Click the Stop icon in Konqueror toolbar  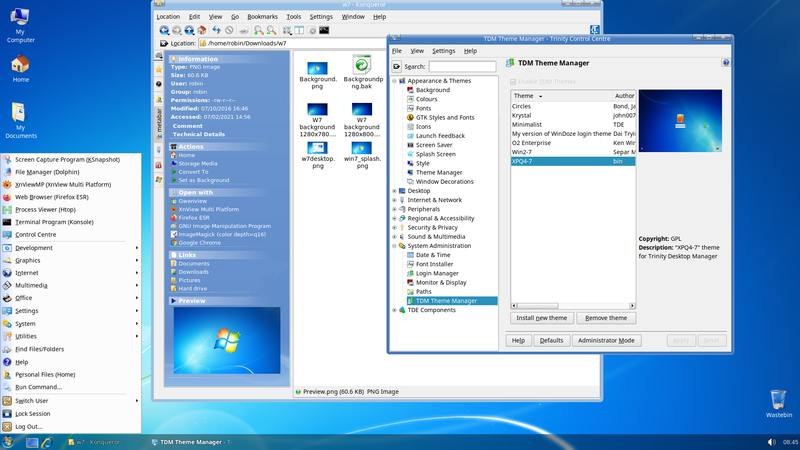(x=230, y=31)
